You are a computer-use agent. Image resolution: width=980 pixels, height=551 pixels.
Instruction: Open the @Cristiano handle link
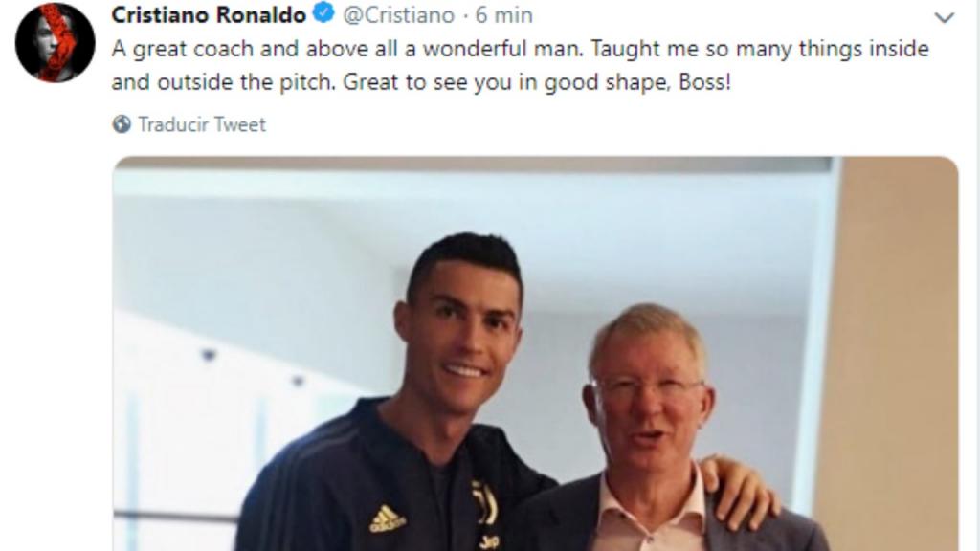[399, 15]
